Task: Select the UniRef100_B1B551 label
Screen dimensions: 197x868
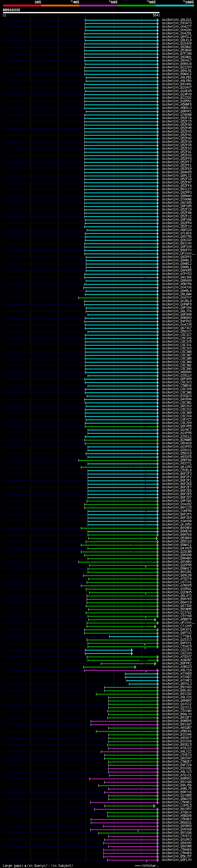Action: coord(176,101)
